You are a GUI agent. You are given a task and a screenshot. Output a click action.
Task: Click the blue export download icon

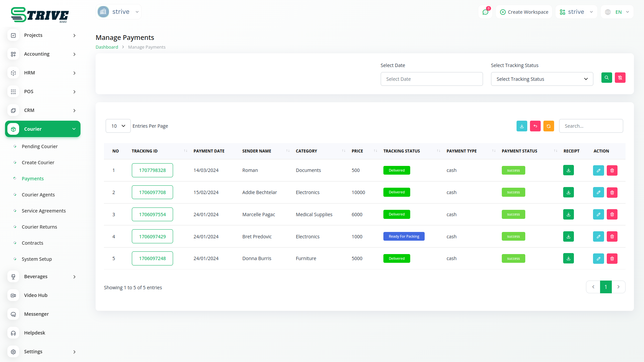pos(522,126)
